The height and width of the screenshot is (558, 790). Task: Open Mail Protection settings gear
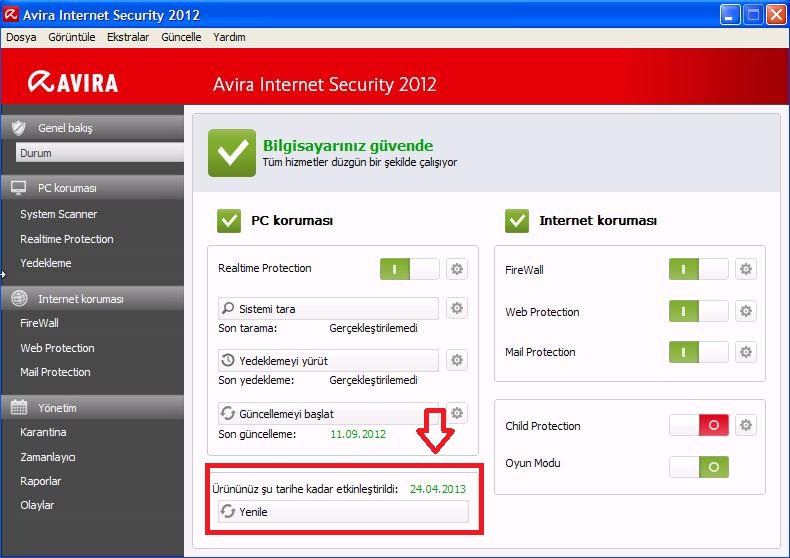pos(746,352)
